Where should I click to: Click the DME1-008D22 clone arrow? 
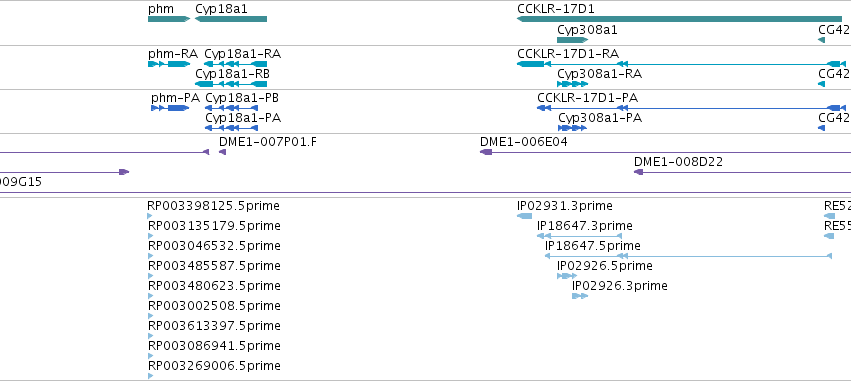pos(638,172)
